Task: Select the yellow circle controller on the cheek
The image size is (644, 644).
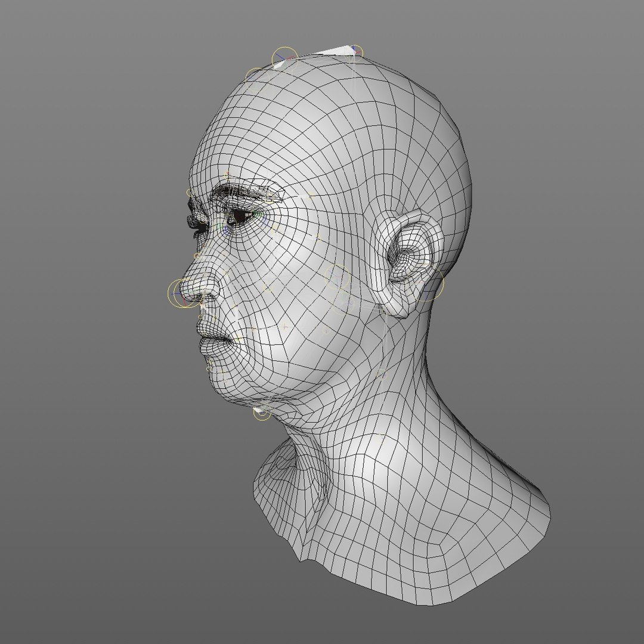Action: coord(337,277)
